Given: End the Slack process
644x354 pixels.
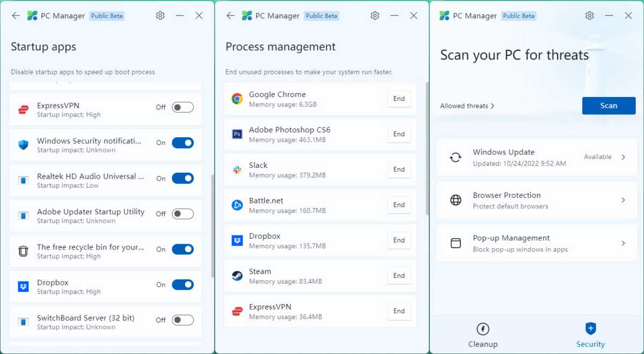Looking at the screenshot, I should pyautogui.click(x=399, y=169).
